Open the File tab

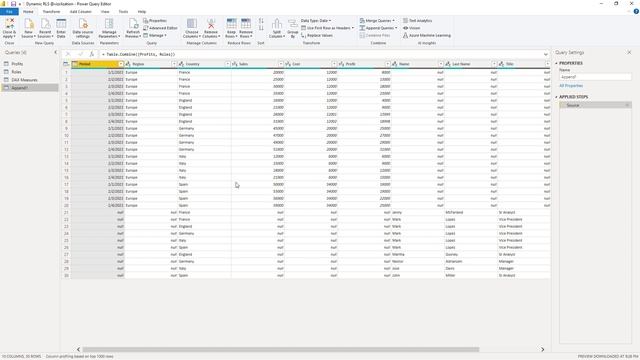click(9, 12)
